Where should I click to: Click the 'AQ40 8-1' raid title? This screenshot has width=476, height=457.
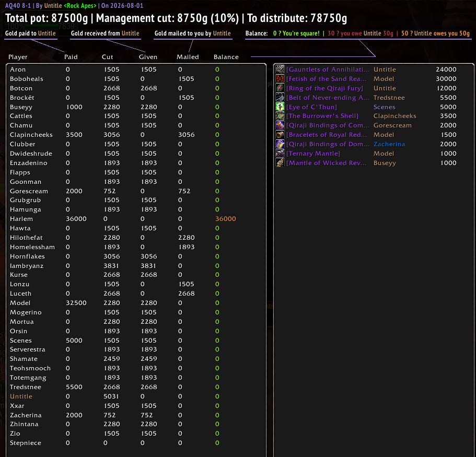[x=18, y=5]
